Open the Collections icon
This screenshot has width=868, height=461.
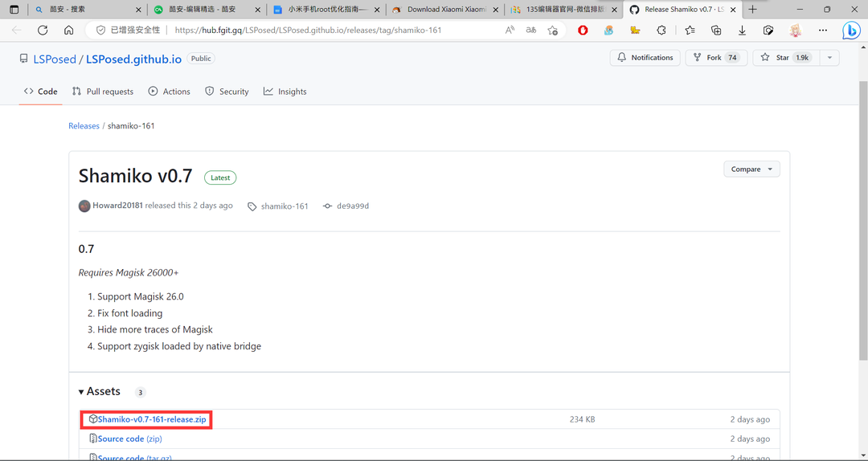click(716, 31)
